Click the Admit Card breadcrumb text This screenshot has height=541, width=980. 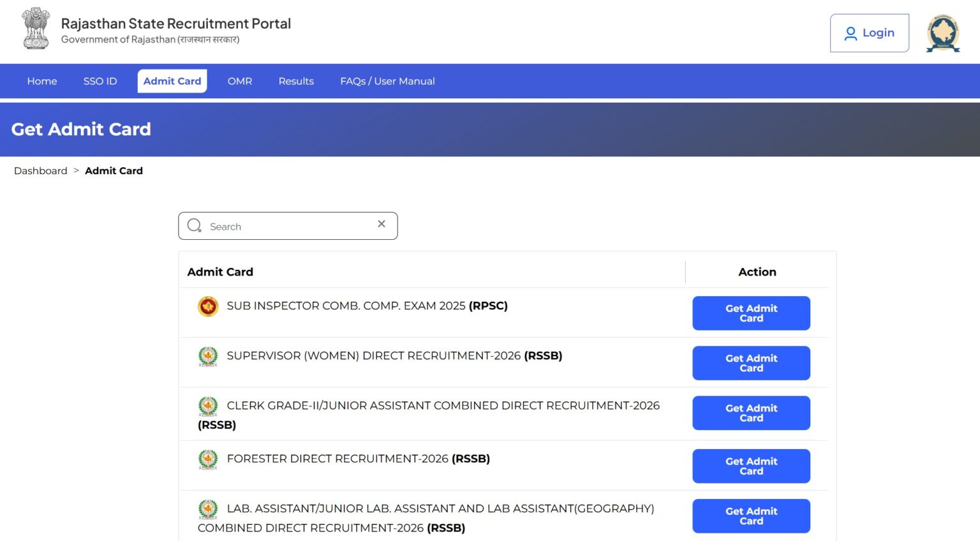coord(114,171)
